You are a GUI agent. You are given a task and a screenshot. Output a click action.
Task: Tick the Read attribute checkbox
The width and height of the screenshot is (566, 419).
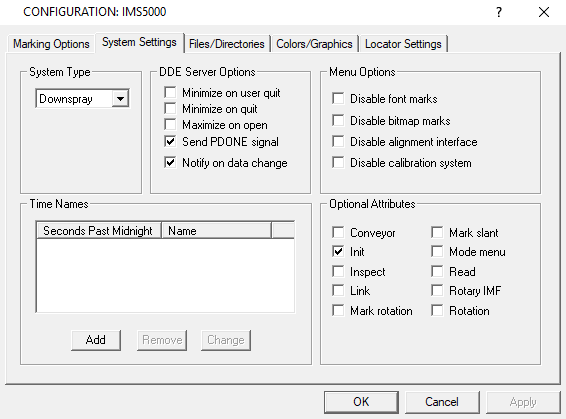coord(437,271)
